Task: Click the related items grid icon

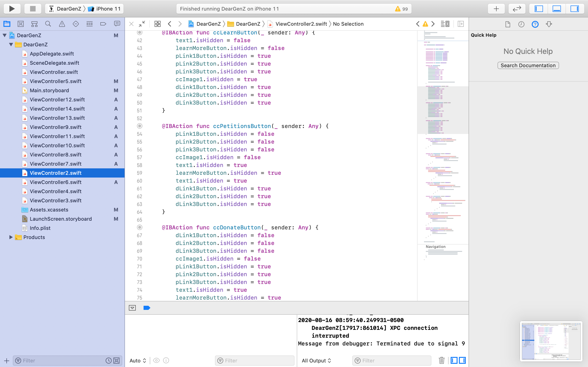Action: pos(157,24)
